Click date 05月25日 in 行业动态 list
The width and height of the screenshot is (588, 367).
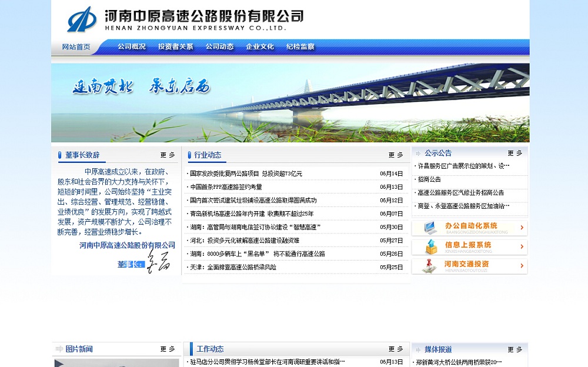[x=391, y=267]
